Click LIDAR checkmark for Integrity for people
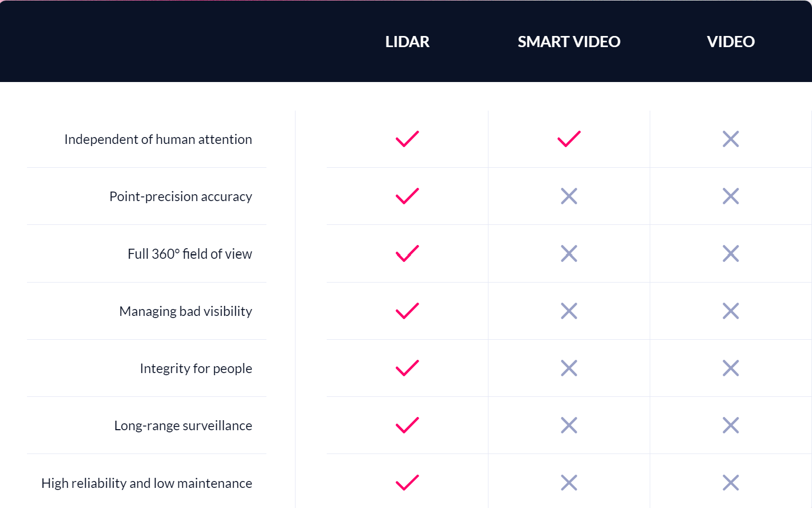This screenshot has height=508, width=812. pos(407,368)
